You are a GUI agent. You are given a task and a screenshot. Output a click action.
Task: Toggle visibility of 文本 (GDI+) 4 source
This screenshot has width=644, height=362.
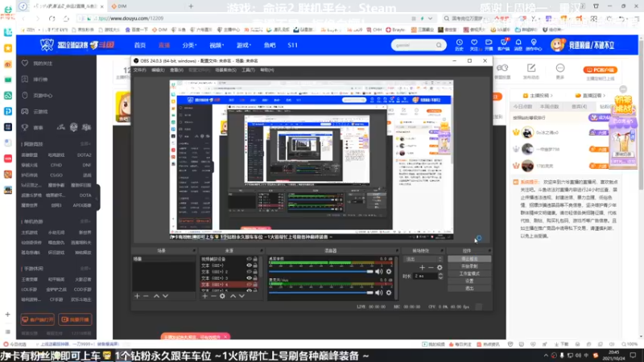(x=249, y=285)
